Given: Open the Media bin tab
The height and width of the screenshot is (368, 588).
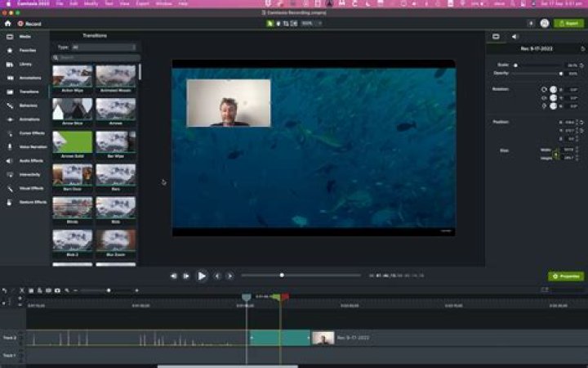Looking at the screenshot, I should (x=24, y=37).
